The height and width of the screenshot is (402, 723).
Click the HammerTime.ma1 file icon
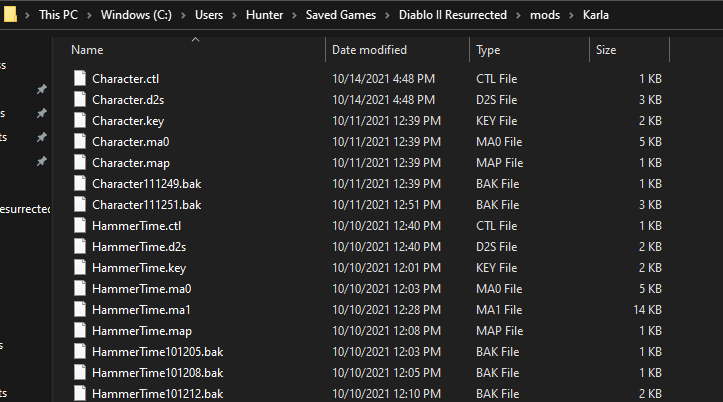(x=80, y=310)
